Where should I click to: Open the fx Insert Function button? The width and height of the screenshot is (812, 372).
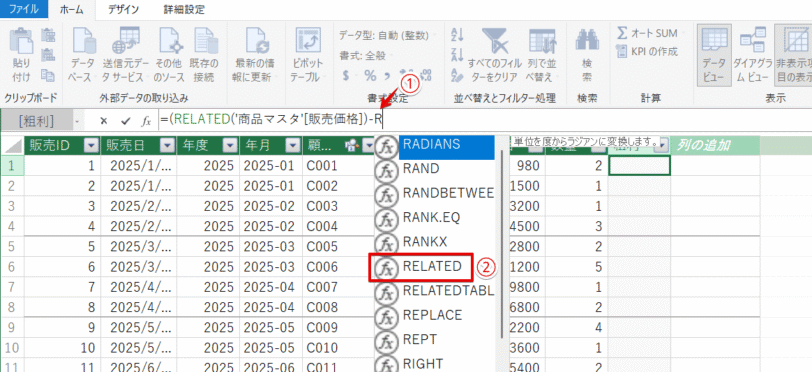pos(147,121)
